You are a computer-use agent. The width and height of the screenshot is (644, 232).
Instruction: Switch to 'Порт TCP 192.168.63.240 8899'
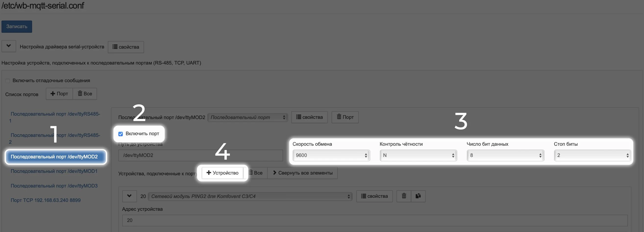(x=46, y=200)
